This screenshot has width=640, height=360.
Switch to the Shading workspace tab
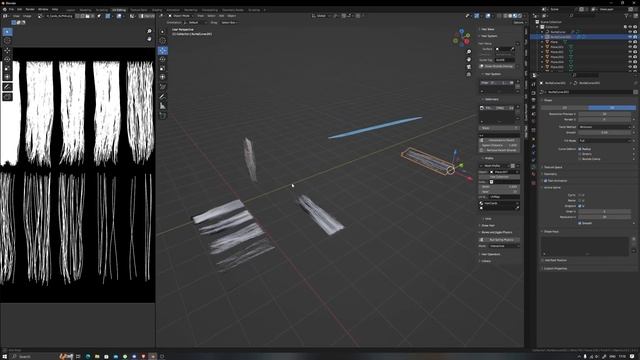coord(157,10)
